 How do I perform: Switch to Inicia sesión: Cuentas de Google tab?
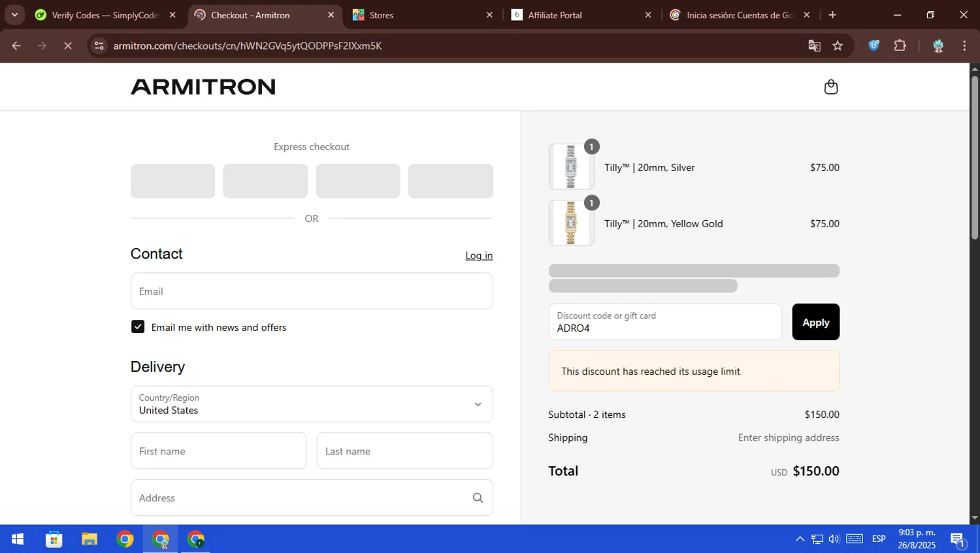tap(740, 15)
